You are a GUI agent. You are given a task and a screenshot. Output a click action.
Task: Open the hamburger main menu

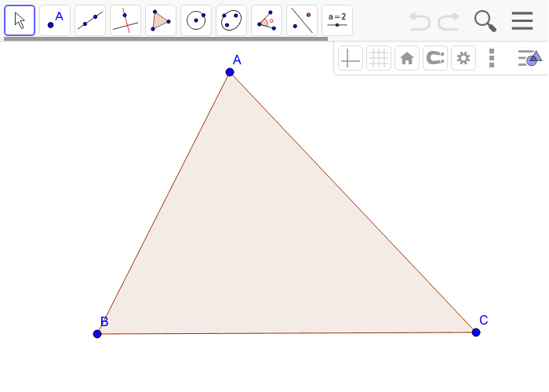pos(522,20)
